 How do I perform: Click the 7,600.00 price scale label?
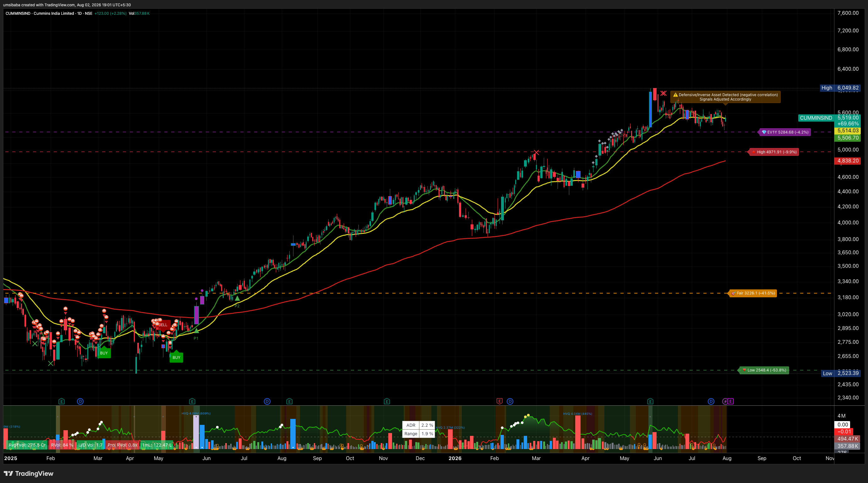pyautogui.click(x=848, y=13)
